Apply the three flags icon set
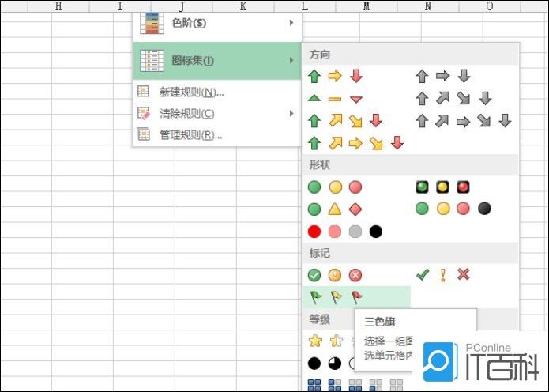The width and height of the screenshot is (549, 392). [335, 297]
